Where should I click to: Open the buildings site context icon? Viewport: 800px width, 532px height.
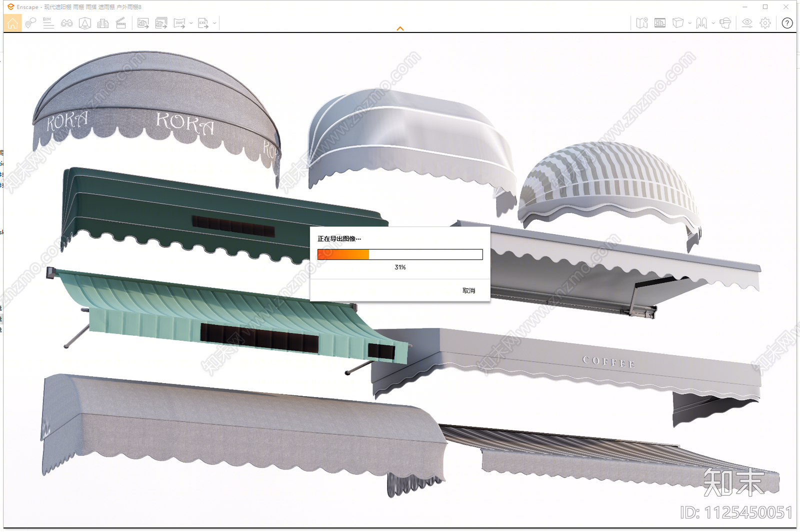tap(103, 23)
